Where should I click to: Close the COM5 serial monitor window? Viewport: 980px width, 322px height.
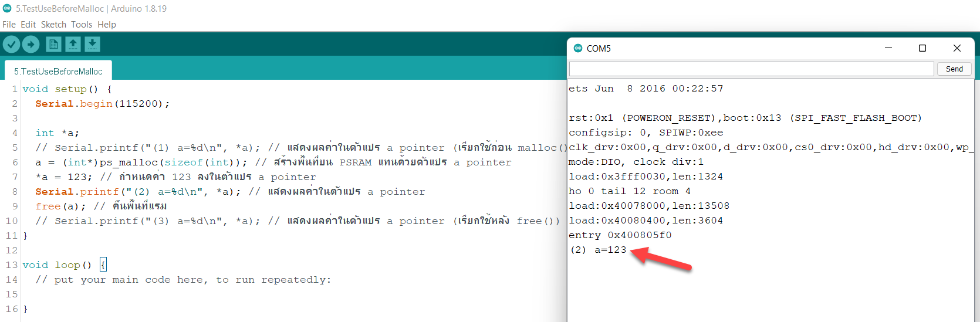957,48
